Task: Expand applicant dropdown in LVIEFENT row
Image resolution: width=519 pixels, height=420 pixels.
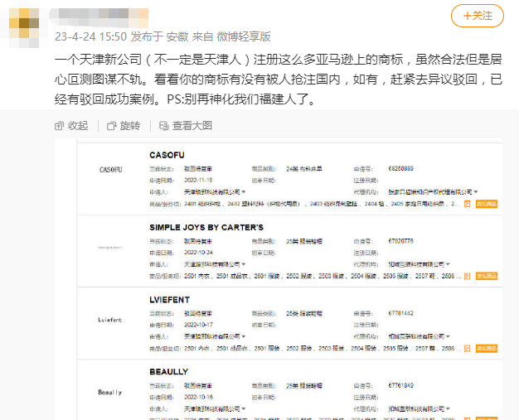Action: [x=244, y=336]
